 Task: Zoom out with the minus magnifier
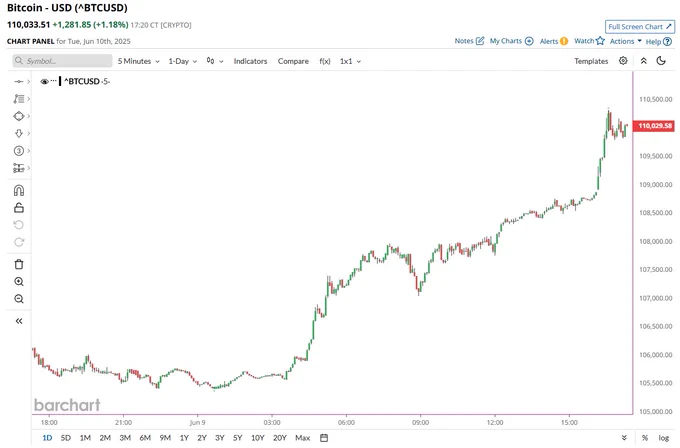(x=19, y=299)
